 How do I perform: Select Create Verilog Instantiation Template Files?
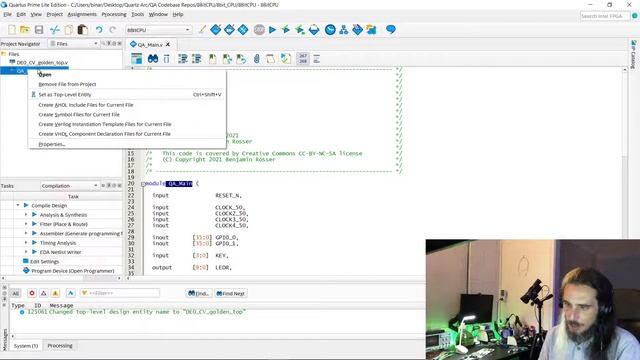click(x=127, y=124)
